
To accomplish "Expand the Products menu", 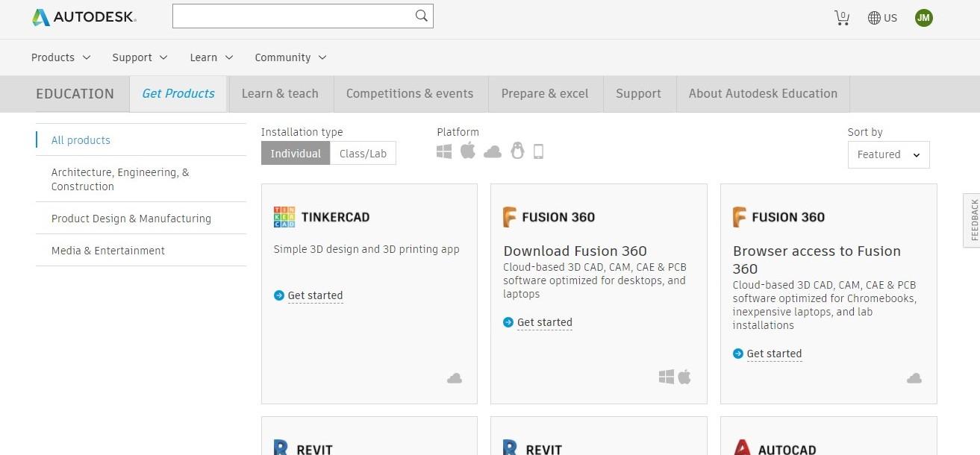I will tap(60, 57).
